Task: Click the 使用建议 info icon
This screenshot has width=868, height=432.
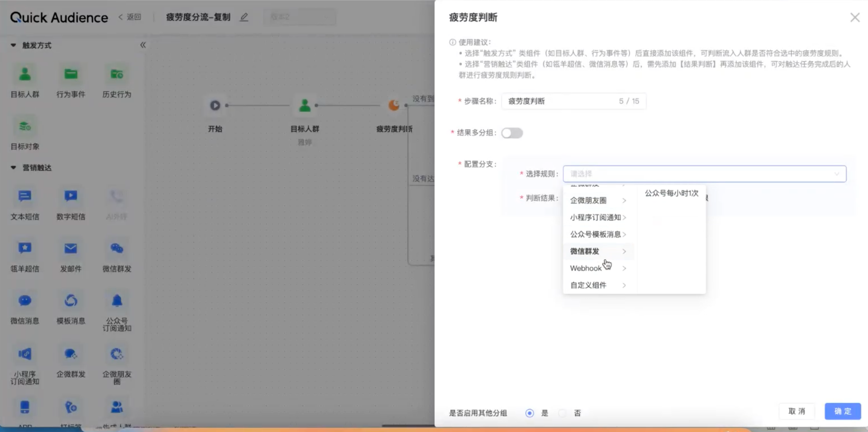Action: (452, 42)
